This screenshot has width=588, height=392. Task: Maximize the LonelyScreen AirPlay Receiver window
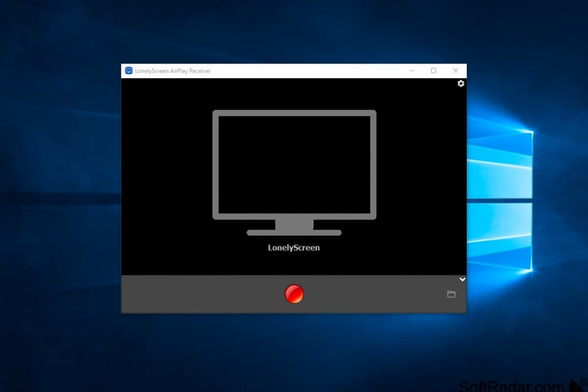[434, 71]
